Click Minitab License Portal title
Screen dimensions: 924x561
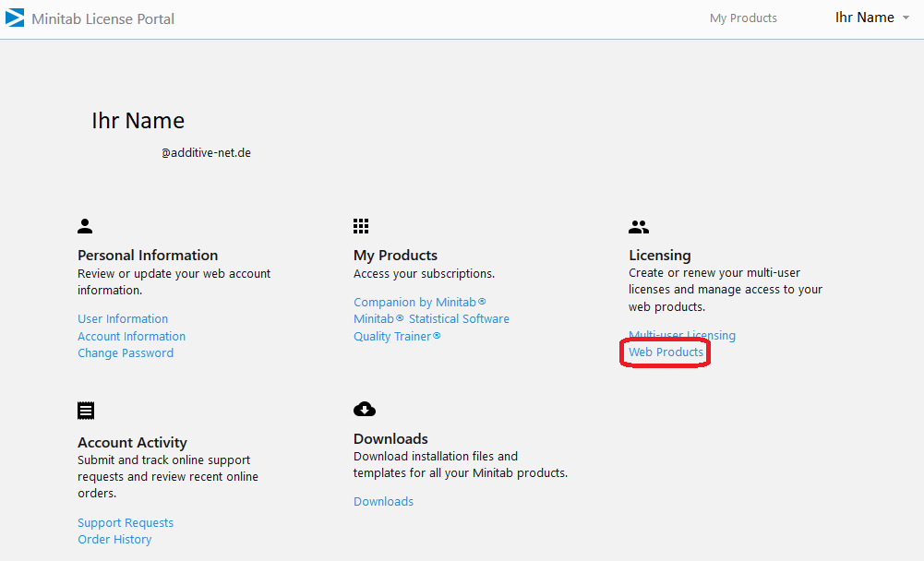[103, 18]
